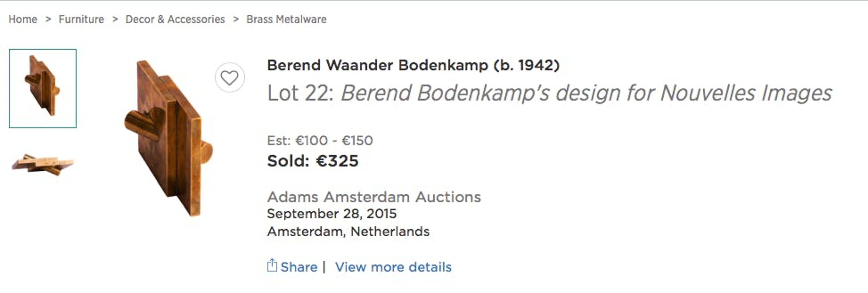The width and height of the screenshot is (868, 293).
Task: Click the Amsterdam, Netherlands location text
Action: (x=348, y=232)
